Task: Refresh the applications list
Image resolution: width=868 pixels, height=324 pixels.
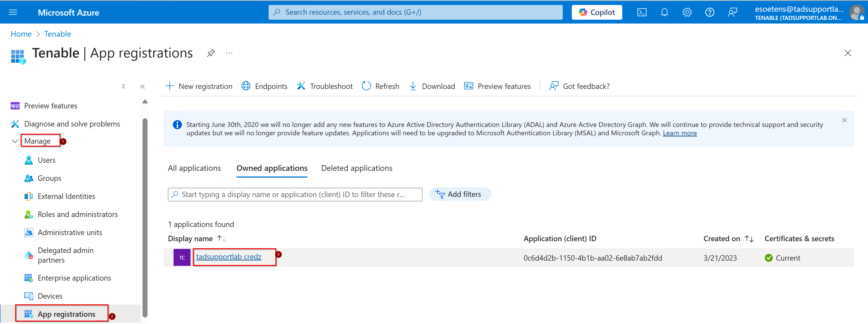Action: [x=380, y=86]
